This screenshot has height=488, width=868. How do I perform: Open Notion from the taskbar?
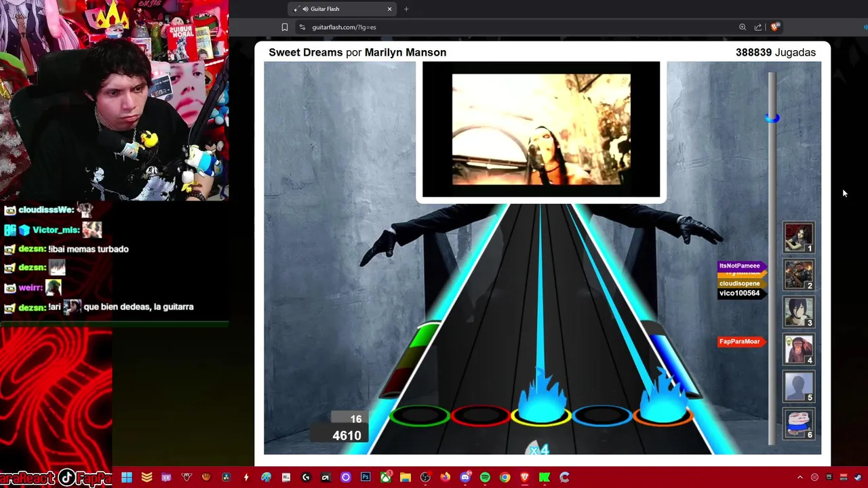pos(286,477)
